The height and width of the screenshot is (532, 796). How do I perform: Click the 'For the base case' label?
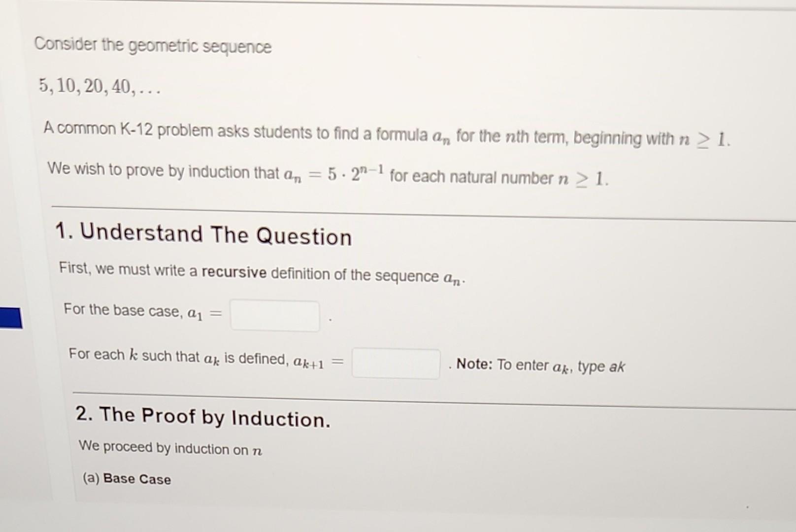coord(122,311)
